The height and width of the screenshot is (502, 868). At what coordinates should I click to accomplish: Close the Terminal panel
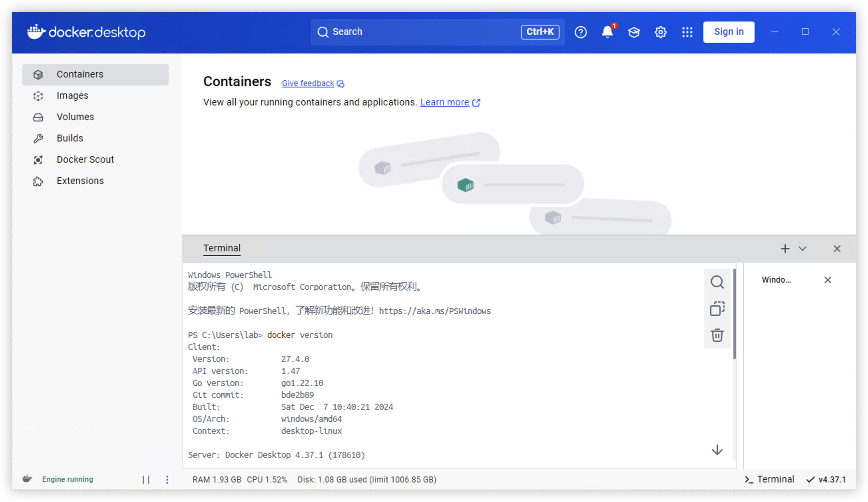837,248
